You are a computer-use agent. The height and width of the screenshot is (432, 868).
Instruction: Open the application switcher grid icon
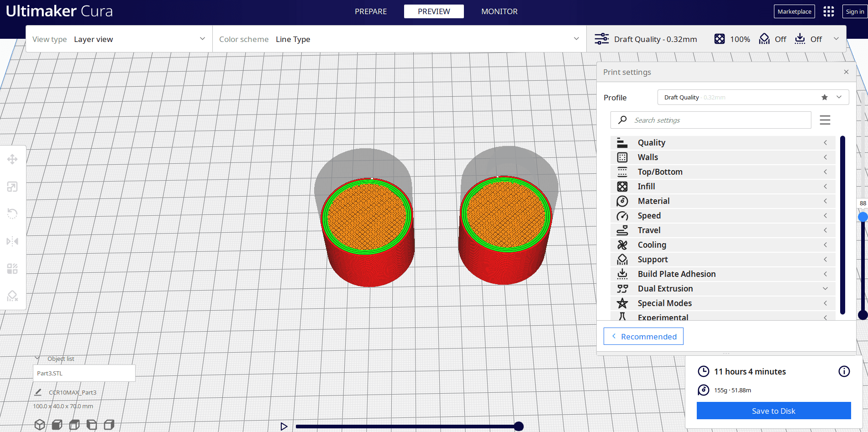click(828, 11)
